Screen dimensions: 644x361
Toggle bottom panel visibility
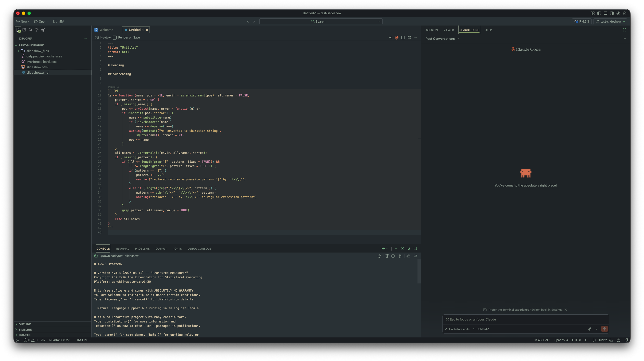click(606, 13)
